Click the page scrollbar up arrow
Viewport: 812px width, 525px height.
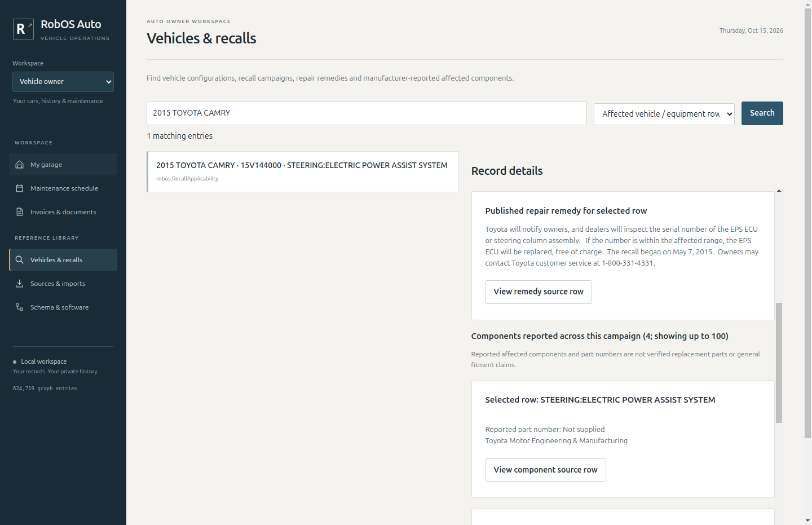click(807, 4)
